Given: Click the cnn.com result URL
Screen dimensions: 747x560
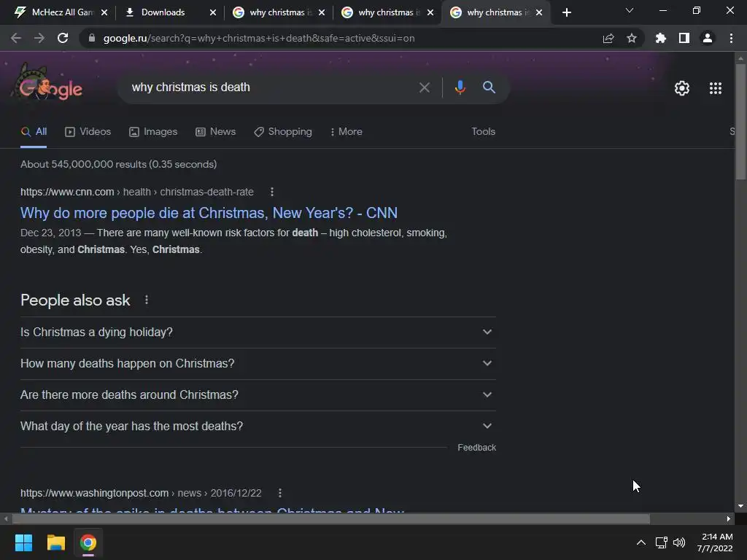Looking at the screenshot, I should pyautogui.click(x=136, y=192).
